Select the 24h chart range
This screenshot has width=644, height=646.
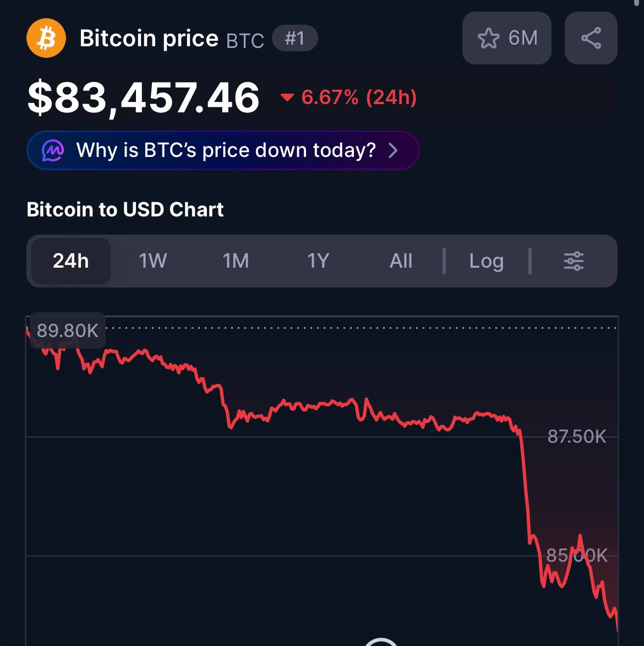(x=71, y=261)
